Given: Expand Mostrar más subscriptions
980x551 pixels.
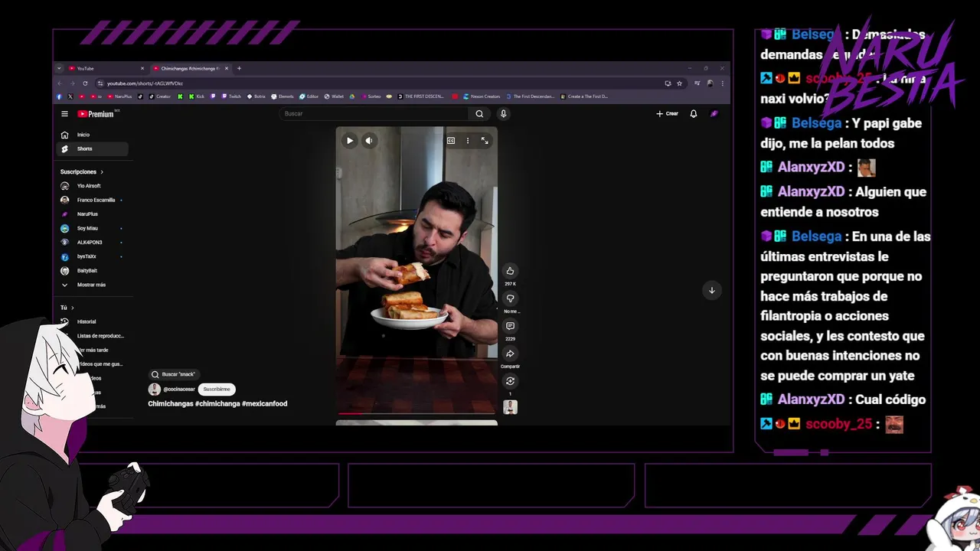Looking at the screenshot, I should [x=93, y=285].
